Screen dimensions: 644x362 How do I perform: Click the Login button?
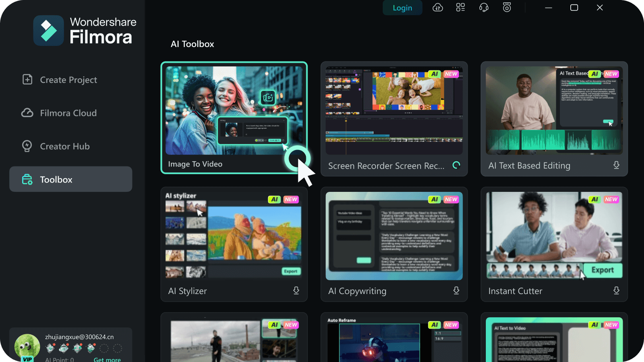coord(402,8)
